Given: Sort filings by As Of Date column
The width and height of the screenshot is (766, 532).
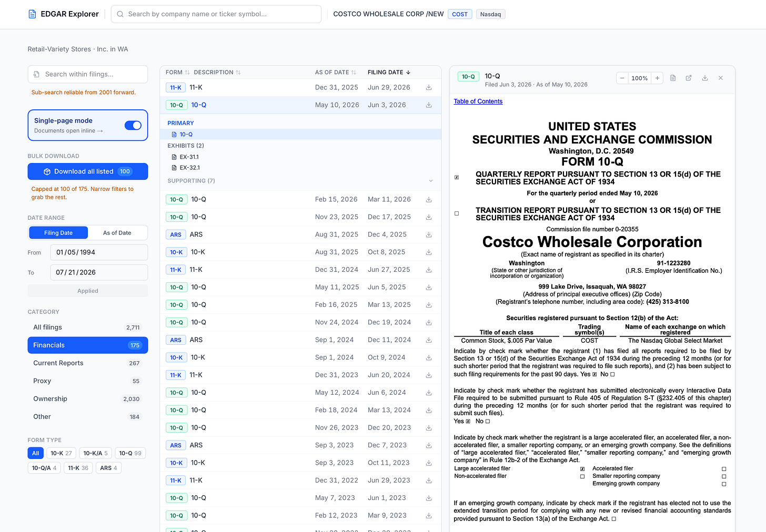Looking at the screenshot, I should coord(336,73).
